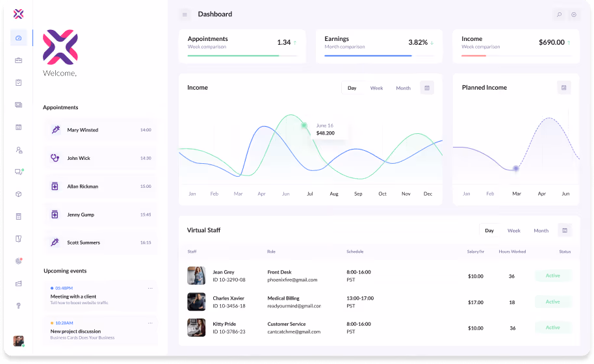The width and height of the screenshot is (594, 364).
Task: Open the clipboard checklist icon in sidebar
Action: coord(19,83)
